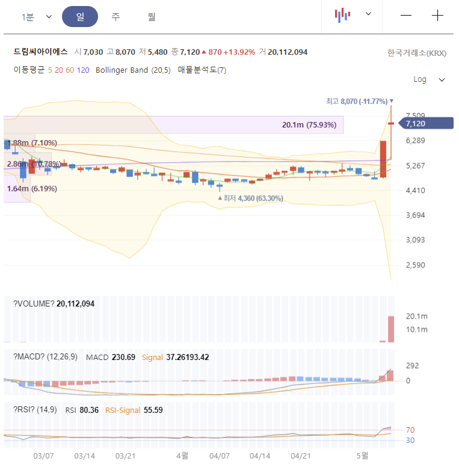Click the ?MACD? (12,26,9) indicator label

45,356
